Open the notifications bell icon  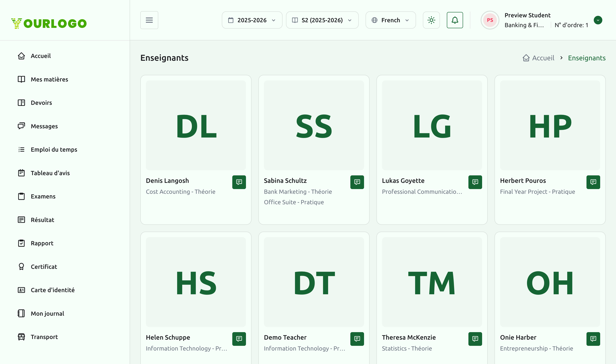455,20
